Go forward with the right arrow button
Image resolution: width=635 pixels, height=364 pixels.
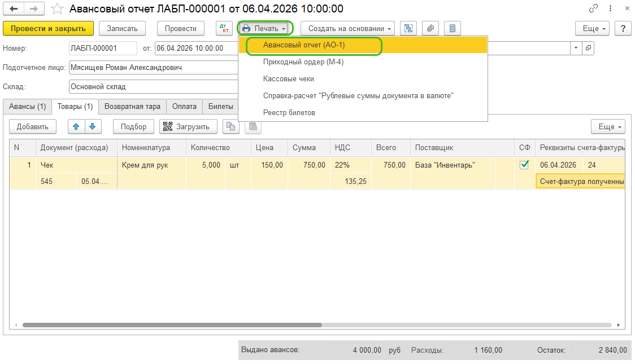(34, 8)
